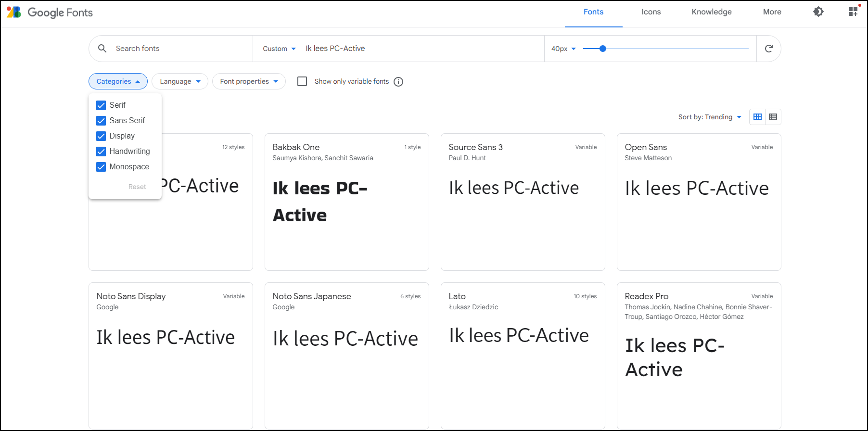Viewport: 868px width, 431px height.
Task: Switch to grid view layout
Action: coord(757,117)
